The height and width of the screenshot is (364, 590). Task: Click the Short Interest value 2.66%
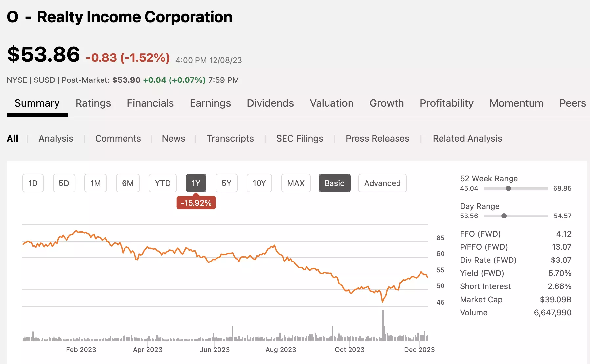click(x=559, y=286)
